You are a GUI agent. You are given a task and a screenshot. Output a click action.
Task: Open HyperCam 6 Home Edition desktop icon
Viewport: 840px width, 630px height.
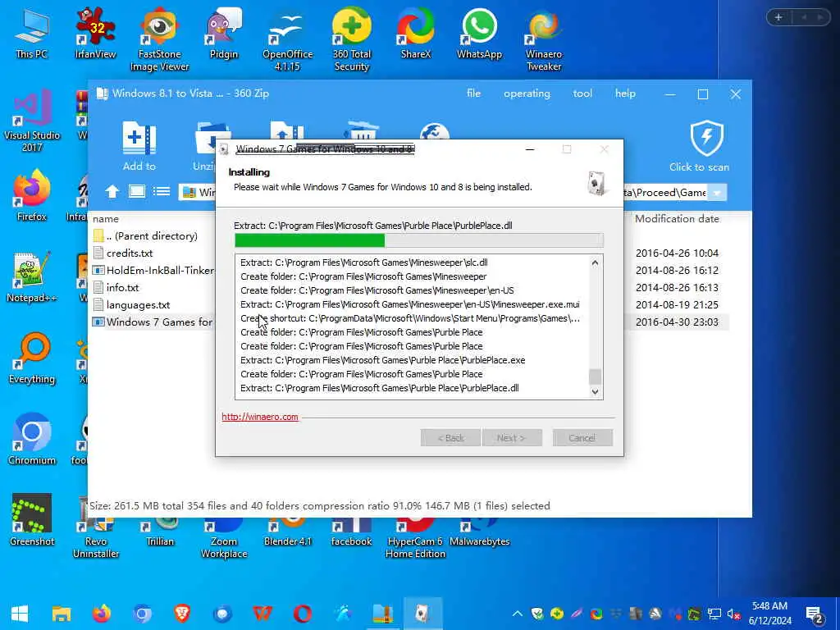pyautogui.click(x=415, y=539)
